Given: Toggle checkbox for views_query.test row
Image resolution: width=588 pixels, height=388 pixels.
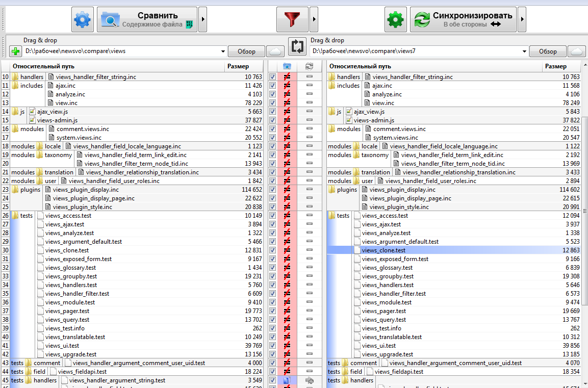Looking at the screenshot, I should pos(273,319).
